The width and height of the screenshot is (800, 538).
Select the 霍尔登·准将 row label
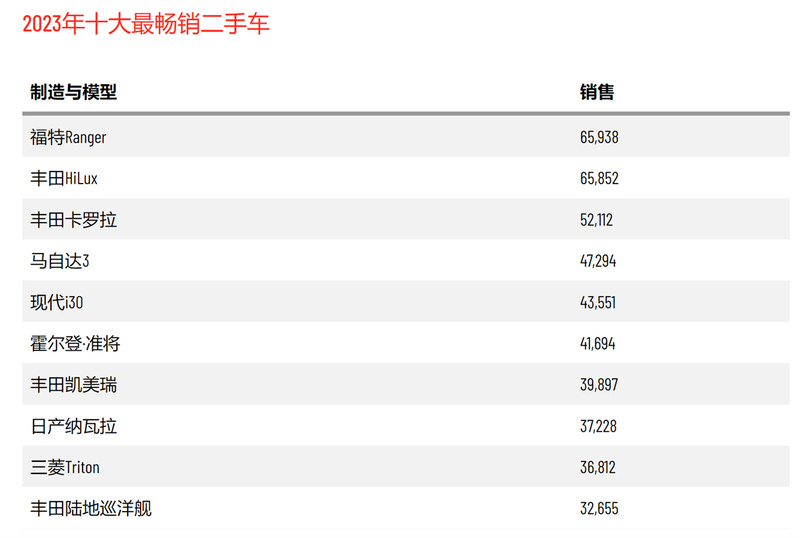[75, 343]
